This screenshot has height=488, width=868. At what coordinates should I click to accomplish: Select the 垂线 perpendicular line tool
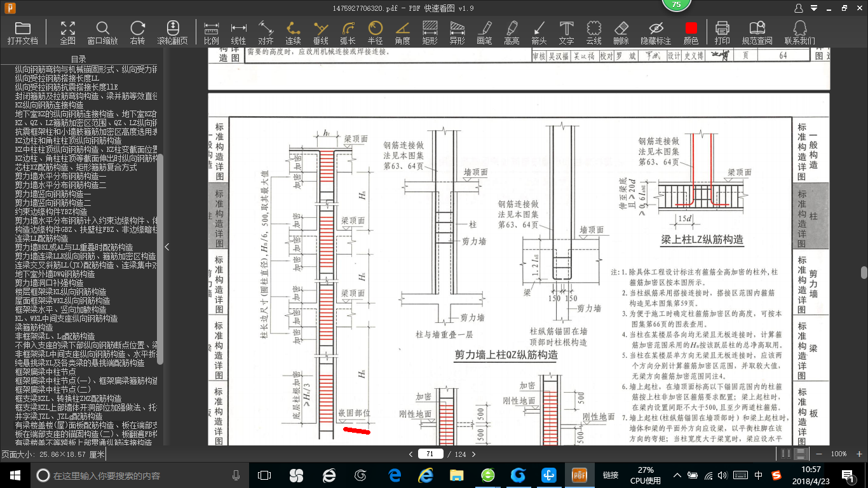(320, 32)
